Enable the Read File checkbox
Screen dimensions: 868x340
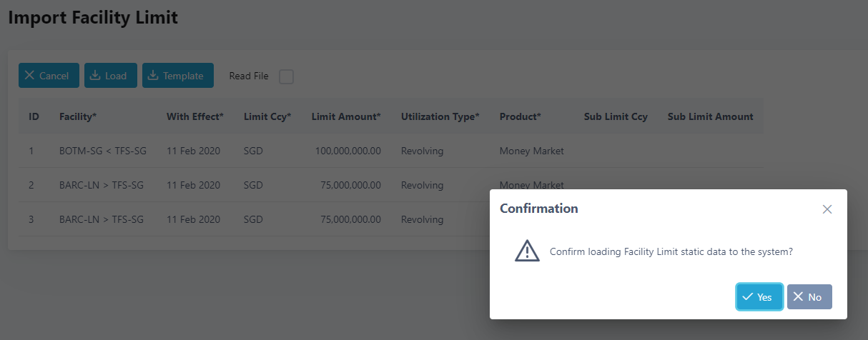286,76
